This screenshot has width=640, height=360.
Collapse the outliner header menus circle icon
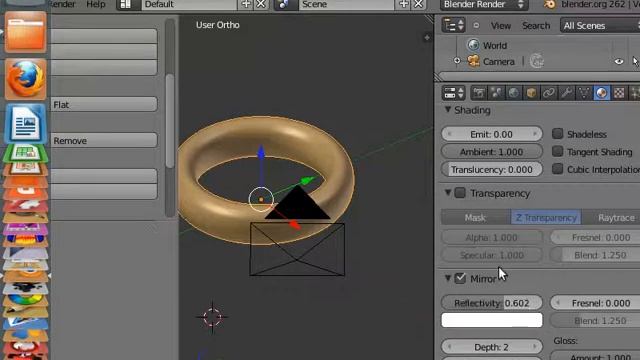point(476,25)
